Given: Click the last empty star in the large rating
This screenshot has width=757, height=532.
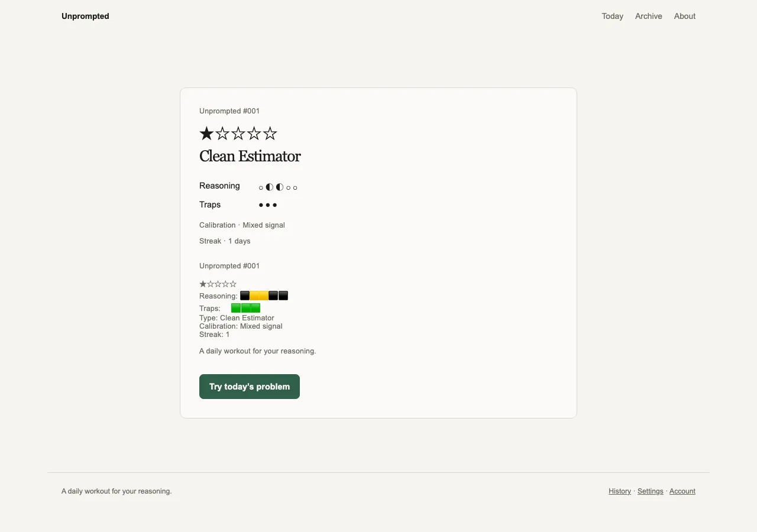Looking at the screenshot, I should [270, 134].
